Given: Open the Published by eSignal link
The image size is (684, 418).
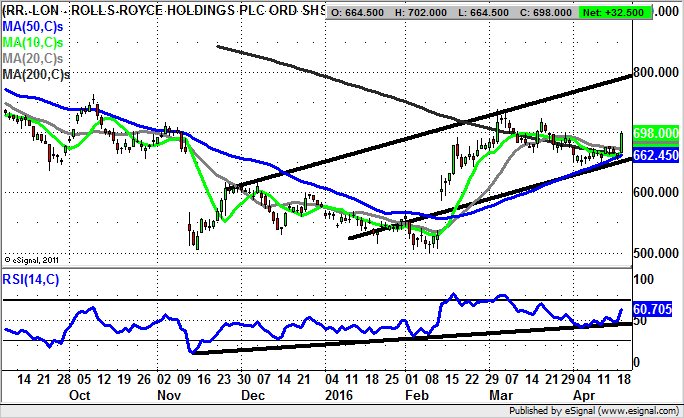Looking at the screenshot, I should pyautogui.click(x=590, y=408).
